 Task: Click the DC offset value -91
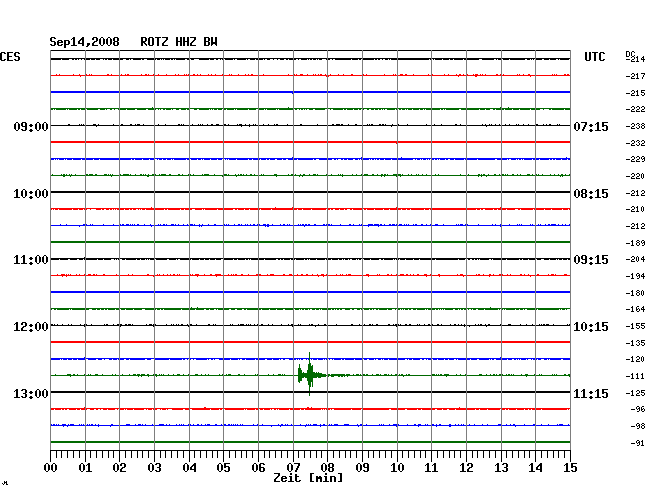[x=638, y=443]
